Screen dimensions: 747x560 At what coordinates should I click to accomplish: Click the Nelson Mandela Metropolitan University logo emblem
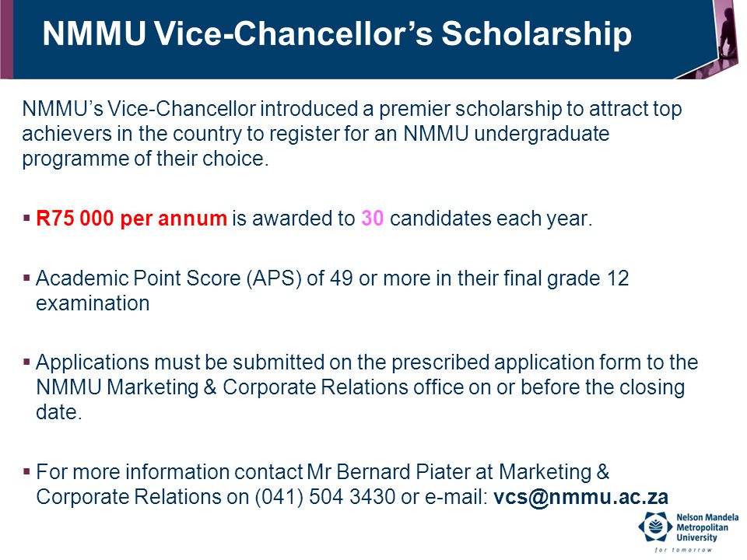[x=655, y=527]
